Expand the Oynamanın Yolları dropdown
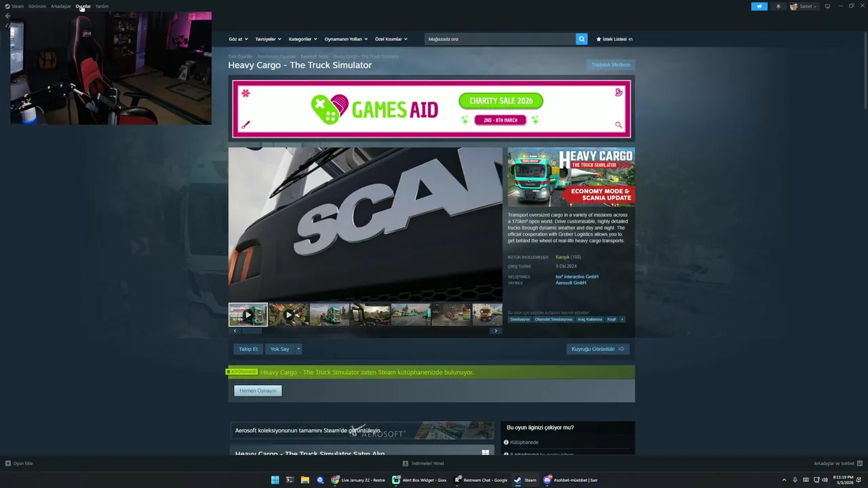This screenshot has width=868, height=488. 346,39
